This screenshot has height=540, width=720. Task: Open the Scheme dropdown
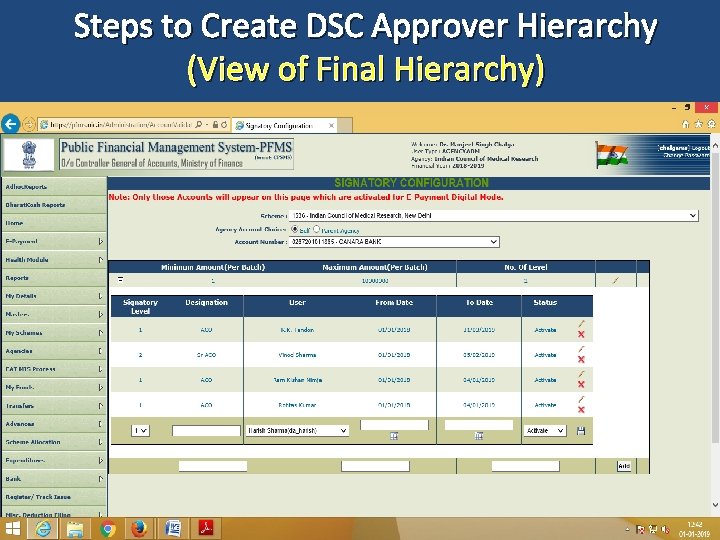494,215
